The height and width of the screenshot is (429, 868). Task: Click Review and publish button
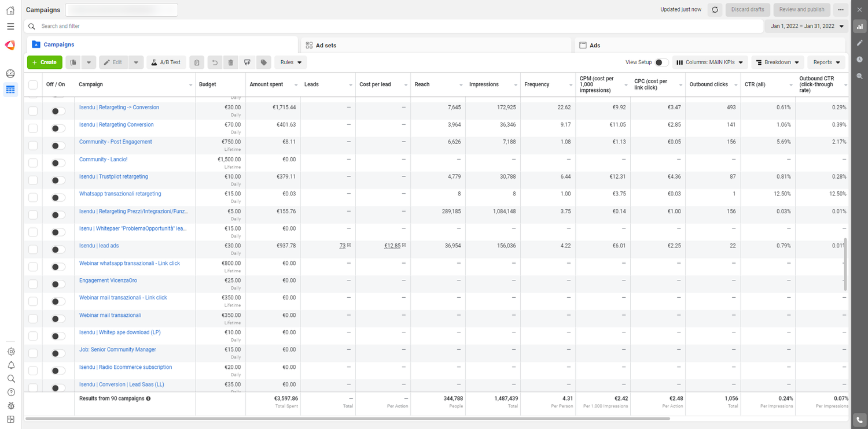click(x=801, y=10)
